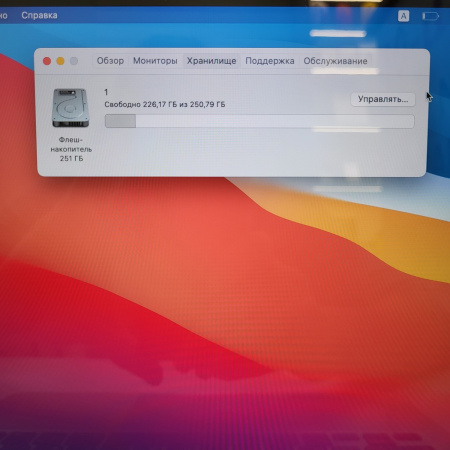The height and width of the screenshot is (450, 450).
Task: Open the Поддержка tab
Action: [x=270, y=61]
